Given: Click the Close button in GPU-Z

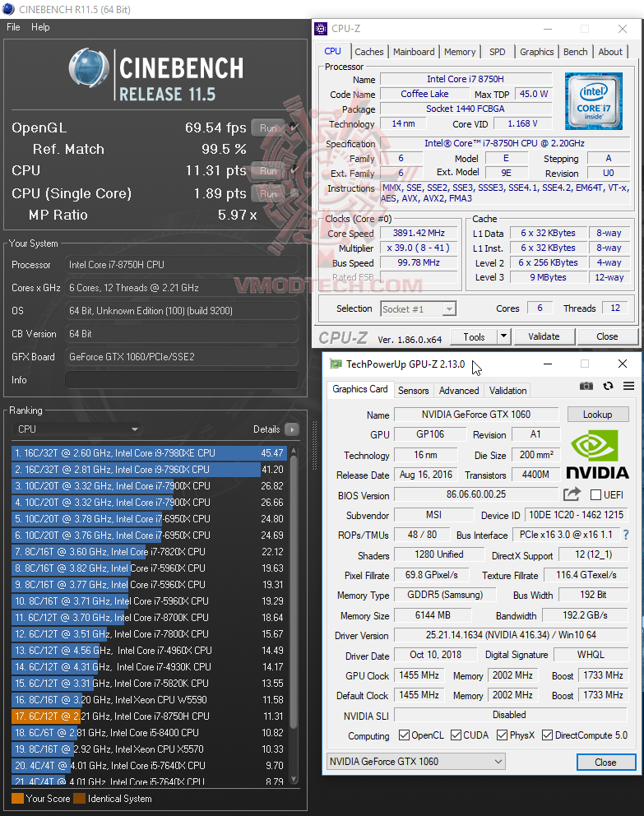Looking at the screenshot, I should pyautogui.click(x=605, y=762).
